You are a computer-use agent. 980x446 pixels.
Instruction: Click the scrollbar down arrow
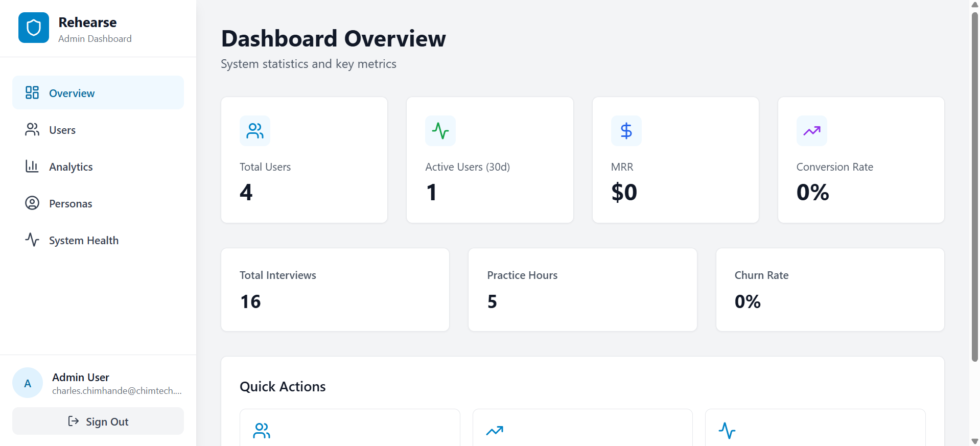(x=974, y=441)
